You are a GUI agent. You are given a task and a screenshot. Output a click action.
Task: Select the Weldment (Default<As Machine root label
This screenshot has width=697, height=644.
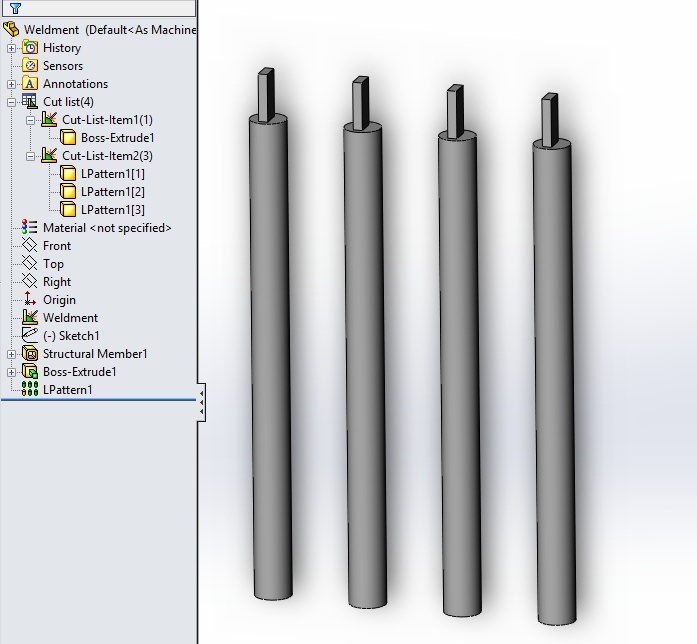(x=110, y=30)
